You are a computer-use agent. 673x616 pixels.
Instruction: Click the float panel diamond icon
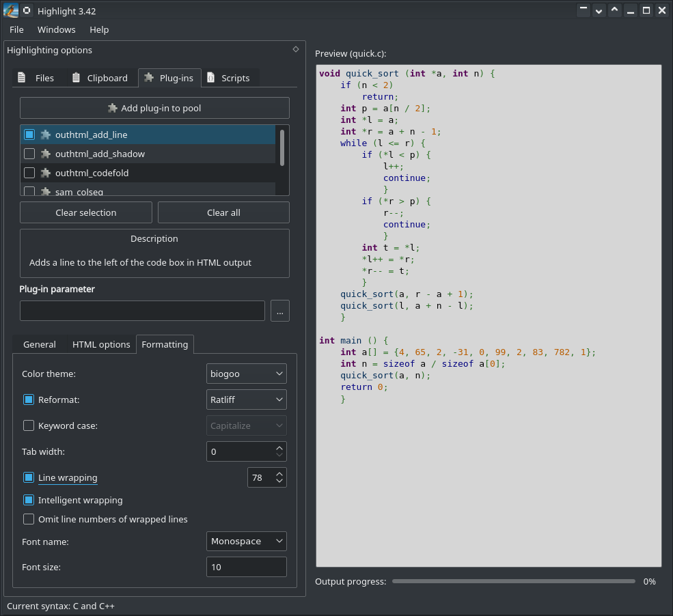coord(296,49)
